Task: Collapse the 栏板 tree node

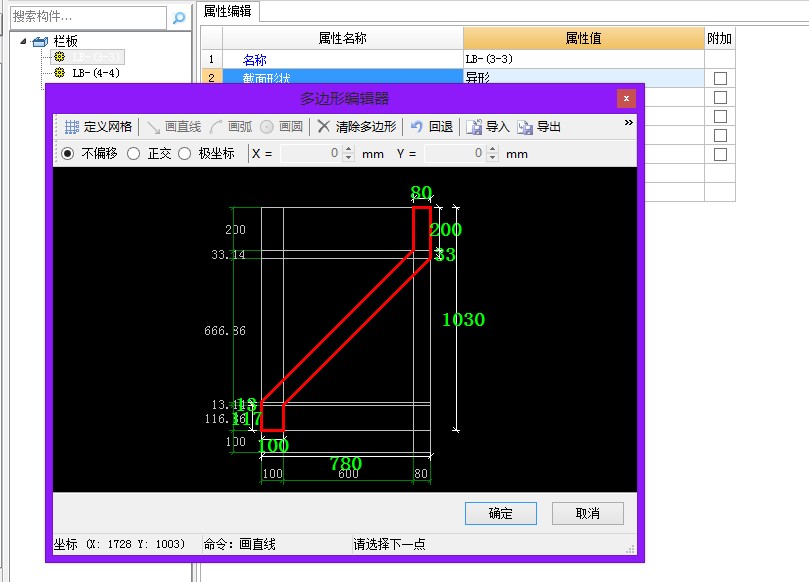Action: pyautogui.click(x=23, y=41)
